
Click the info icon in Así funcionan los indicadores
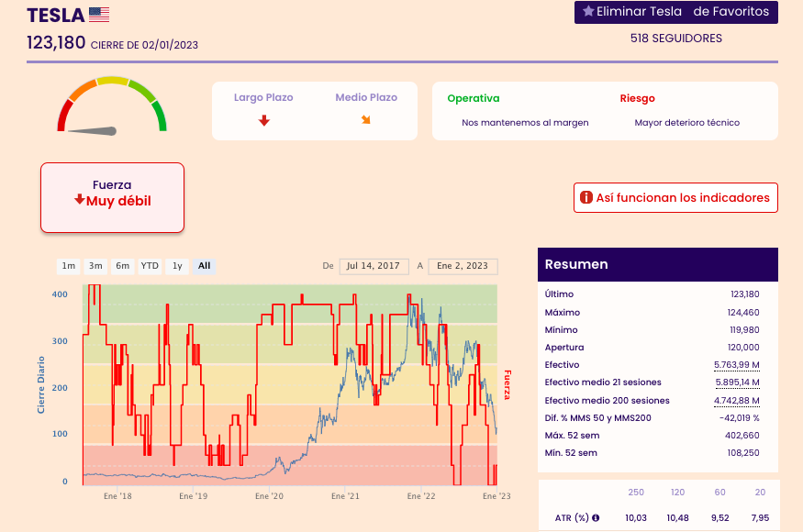click(x=586, y=197)
